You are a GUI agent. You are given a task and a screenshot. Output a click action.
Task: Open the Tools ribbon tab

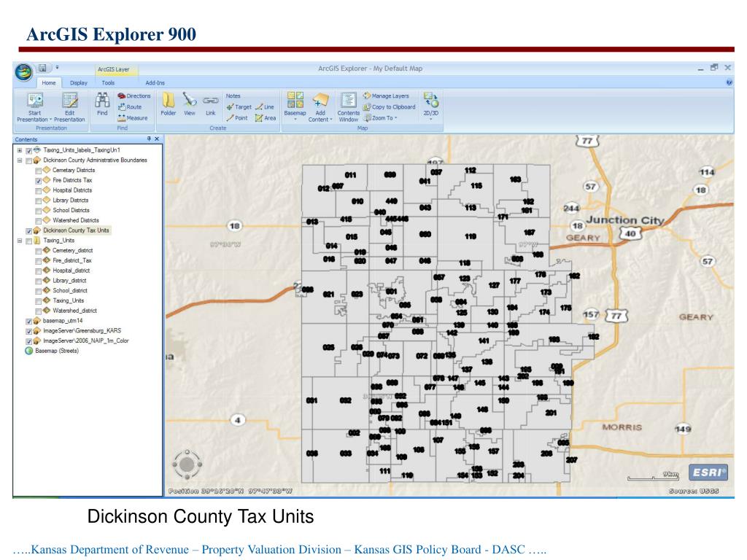coord(108,83)
